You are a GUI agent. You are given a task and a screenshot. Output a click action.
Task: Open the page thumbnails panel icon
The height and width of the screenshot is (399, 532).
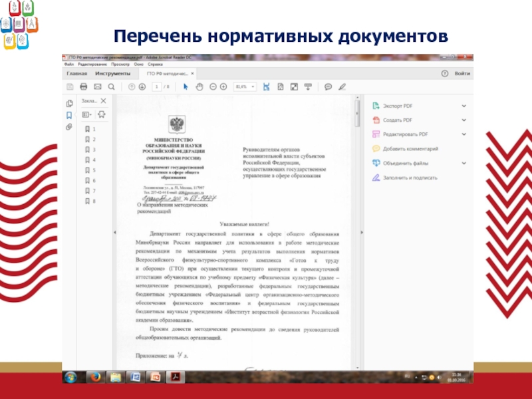[x=68, y=103]
